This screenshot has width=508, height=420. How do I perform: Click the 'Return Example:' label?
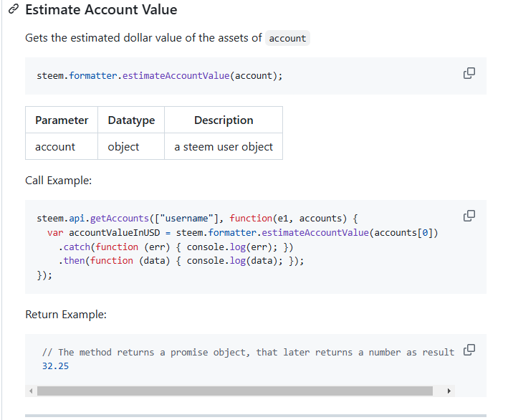(66, 315)
